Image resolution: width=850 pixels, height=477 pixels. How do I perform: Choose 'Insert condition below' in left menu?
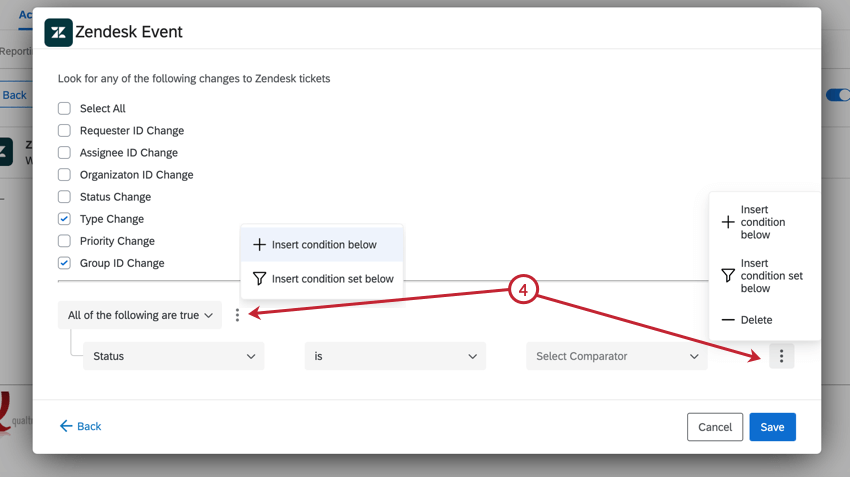tap(323, 245)
